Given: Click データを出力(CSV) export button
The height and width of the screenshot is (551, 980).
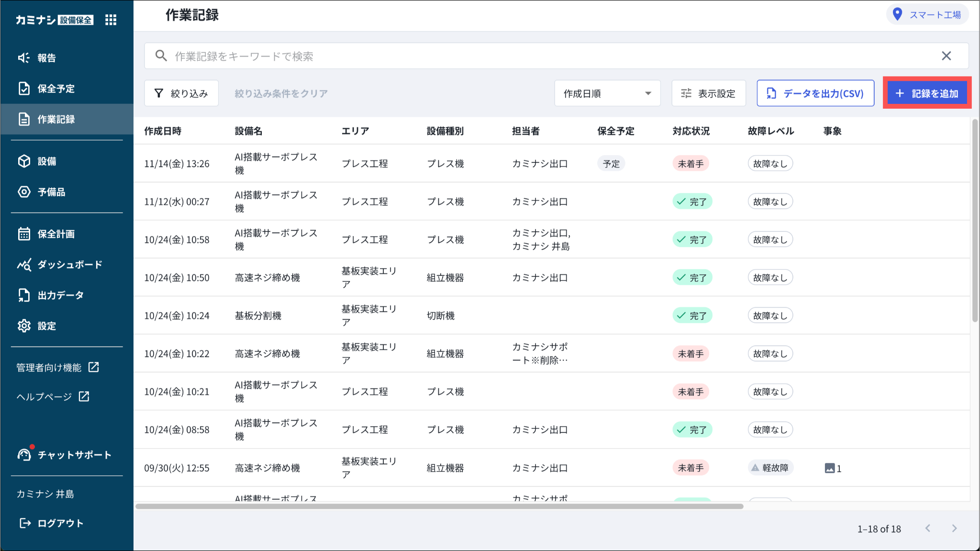Looking at the screenshot, I should click(x=815, y=93).
